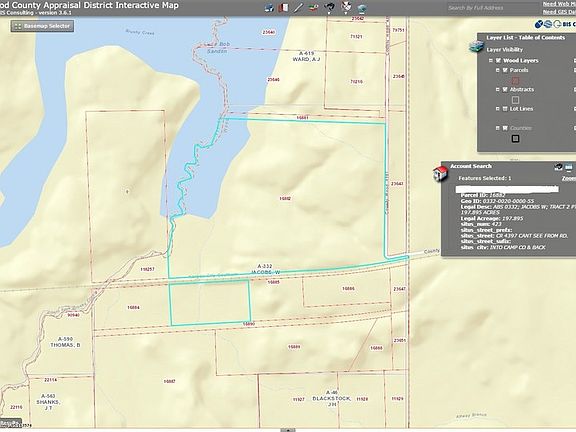The height and width of the screenshot is (432, 576).
Task: Click the A-619 WARD, A J abstract label
Action: (307, 56)
